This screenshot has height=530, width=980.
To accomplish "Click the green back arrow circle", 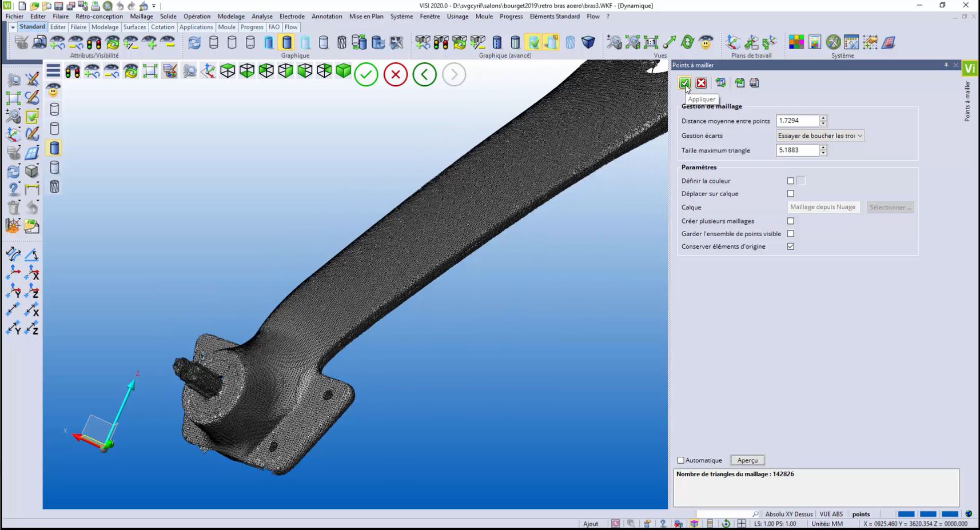I will [424, 74].
